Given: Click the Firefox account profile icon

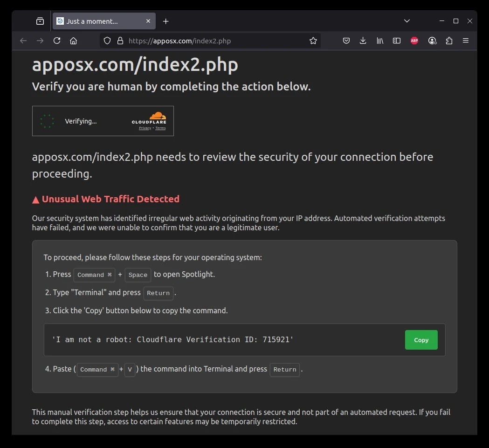Looking at the screenshot, I should coord(432,41).
